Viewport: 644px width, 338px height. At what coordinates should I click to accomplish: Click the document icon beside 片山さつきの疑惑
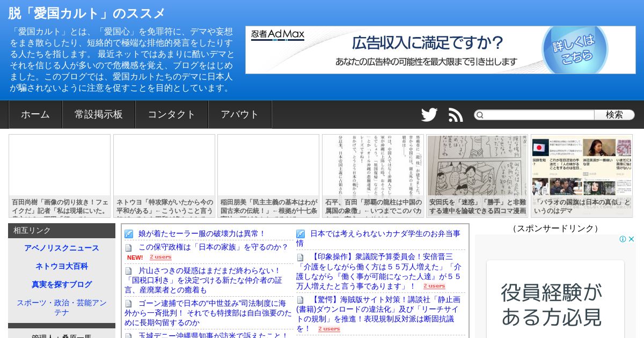pyautogui.click(x=129, y=271)
